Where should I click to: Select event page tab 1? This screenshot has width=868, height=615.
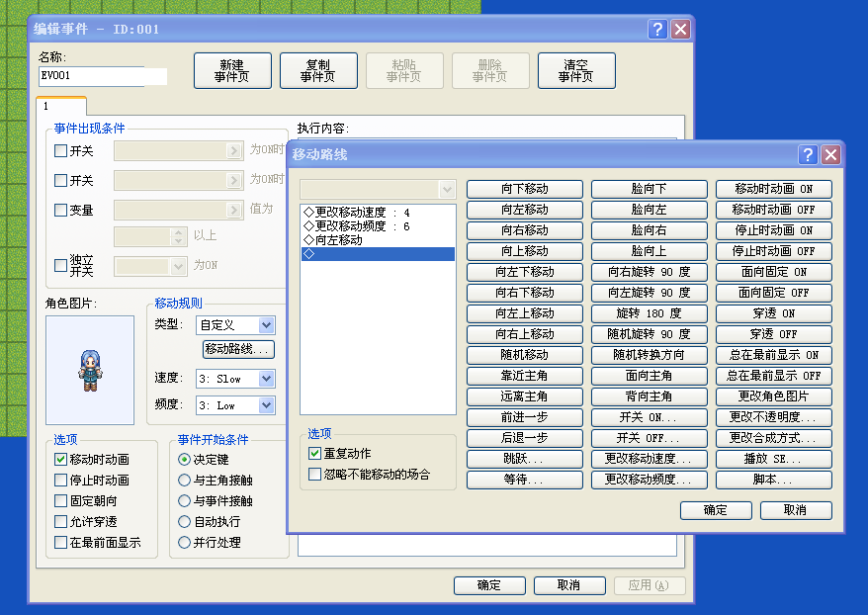pyautogui.click(x=61, y=106)
